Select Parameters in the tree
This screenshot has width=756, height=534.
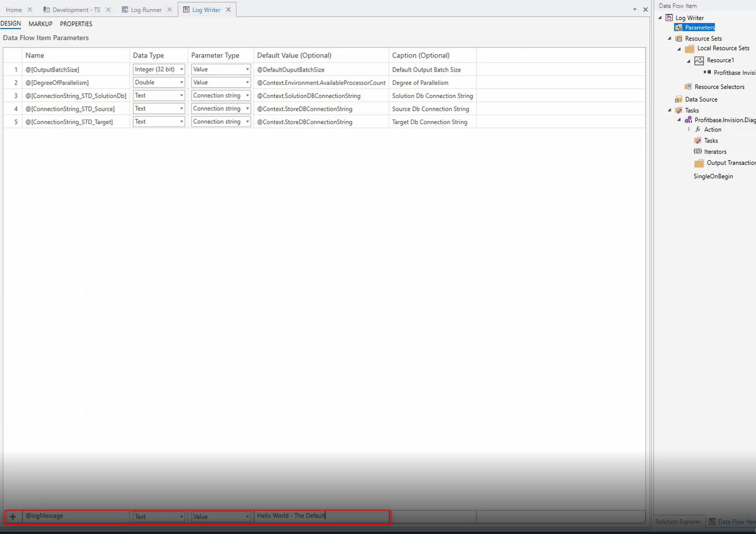(x=700, y=27)
